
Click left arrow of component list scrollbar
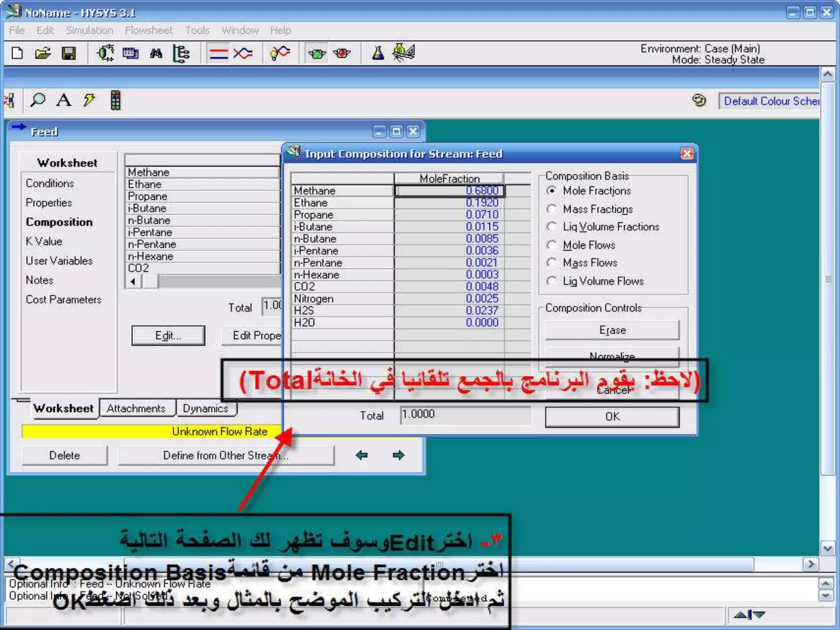tap(133, 282)
